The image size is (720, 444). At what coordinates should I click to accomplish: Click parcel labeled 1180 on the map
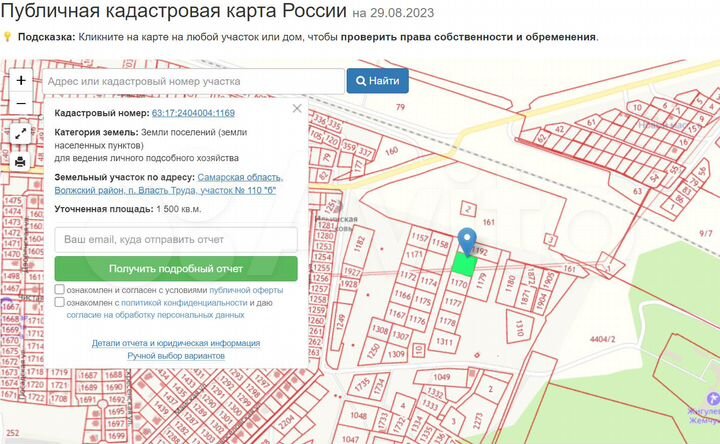pos(510,283)
